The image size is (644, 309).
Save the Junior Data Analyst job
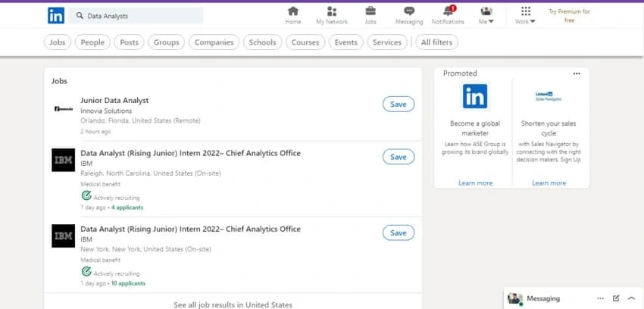click(x=399, y=105)
